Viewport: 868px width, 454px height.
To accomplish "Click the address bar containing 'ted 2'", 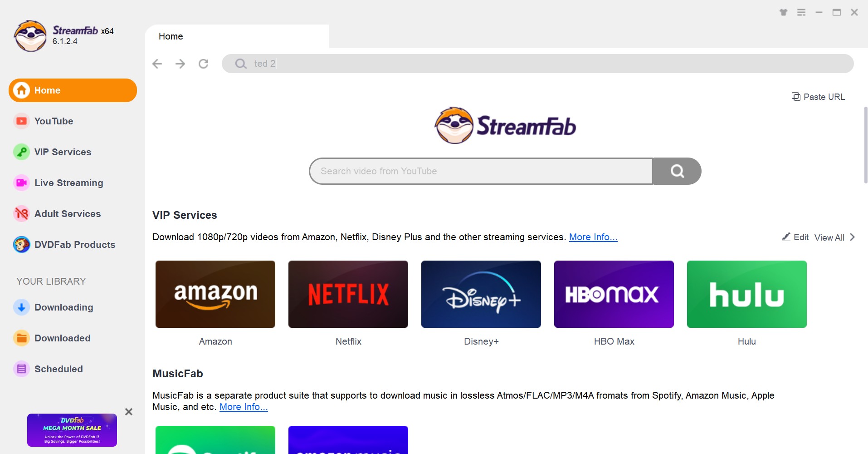I will (537, 64).
